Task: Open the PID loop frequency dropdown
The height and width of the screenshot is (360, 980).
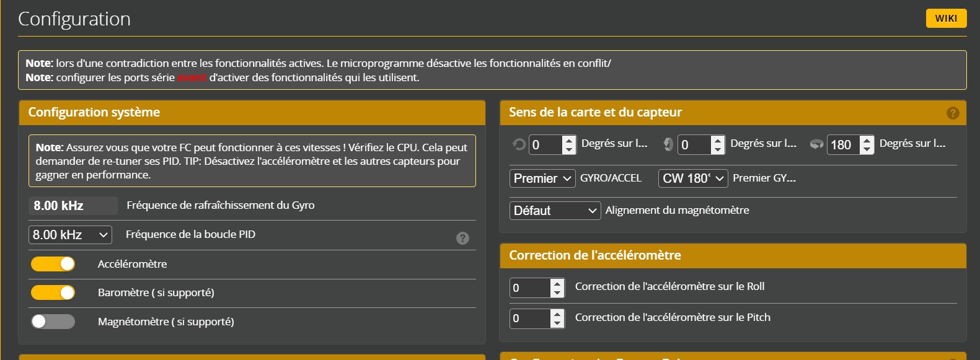Action: pyautogui.click(x=70, y=235)
